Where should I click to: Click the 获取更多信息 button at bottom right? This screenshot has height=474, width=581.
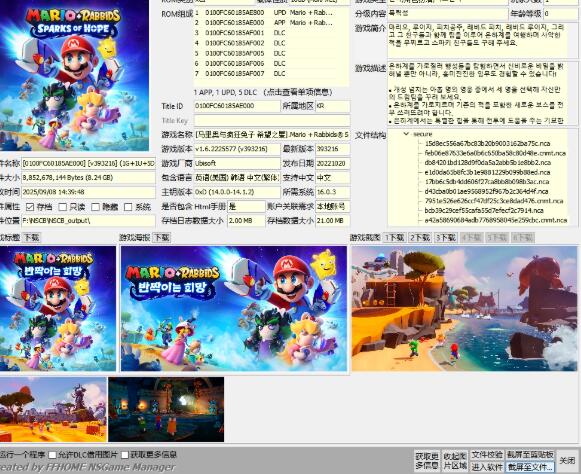point(427,461)
